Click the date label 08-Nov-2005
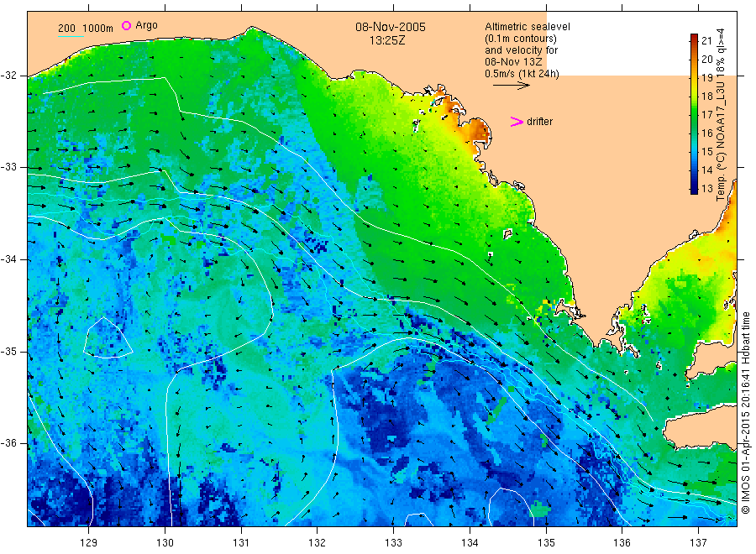Viewport: 756px width, 554px height. click(391, 27)
